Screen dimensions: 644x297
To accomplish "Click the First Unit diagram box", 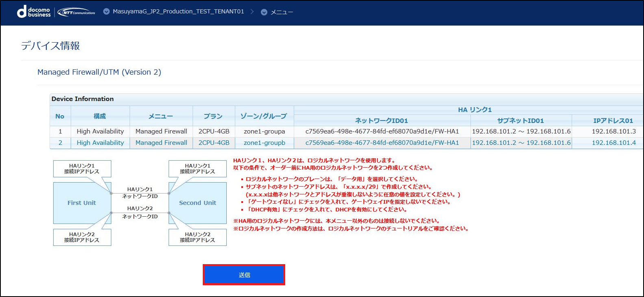I will [x=82, y=203].
